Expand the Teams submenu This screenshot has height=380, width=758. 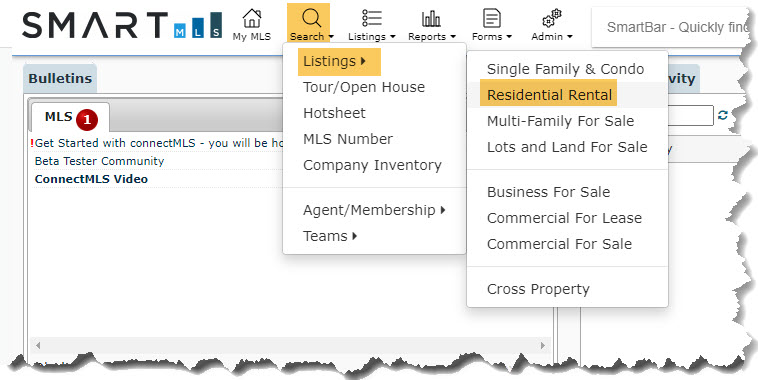(x=330, y=236)
